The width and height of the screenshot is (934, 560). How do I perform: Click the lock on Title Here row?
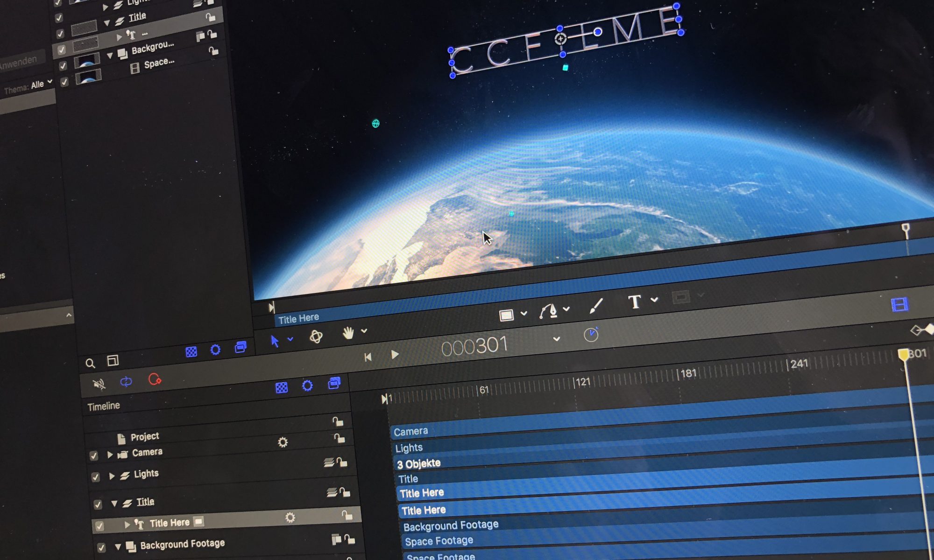(x=347, y=515)
